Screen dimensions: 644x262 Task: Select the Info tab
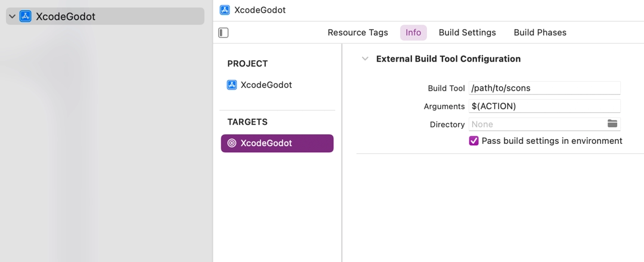(413, 33)
